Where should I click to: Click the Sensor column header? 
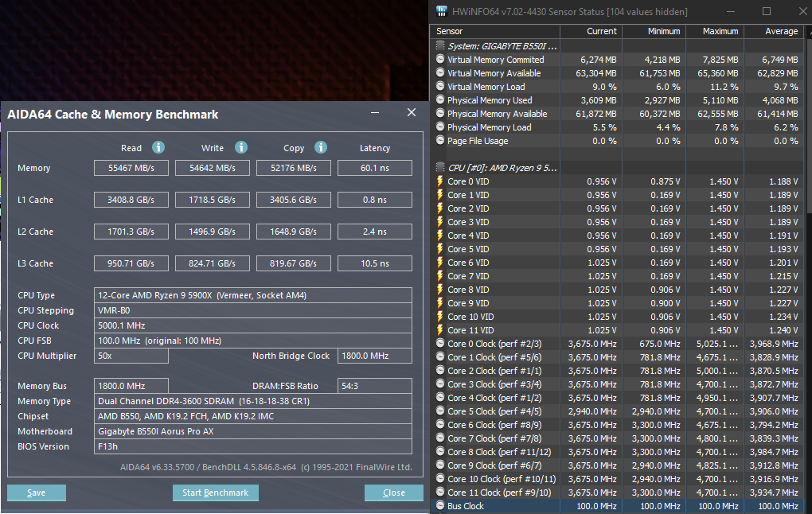coord(495,31)
